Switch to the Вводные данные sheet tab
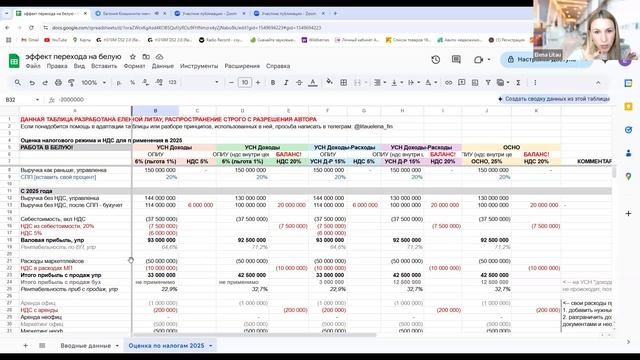This screenshot has width=640, height=360. point(85,346)
